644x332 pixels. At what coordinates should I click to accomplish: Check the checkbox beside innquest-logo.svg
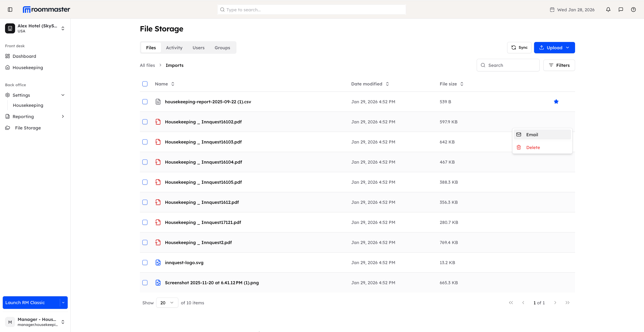(x=145, y=262)
